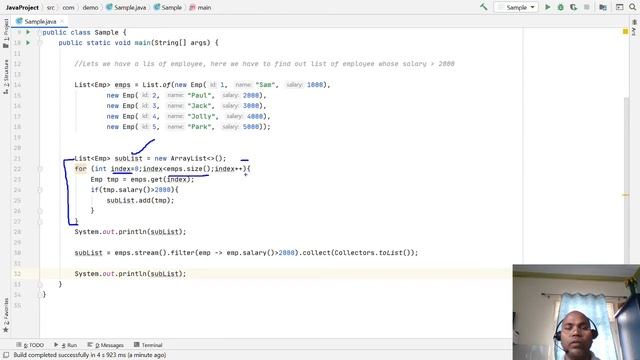Viewport: 640px width, 360px height.
Task: Click the window layout icon beside search
Action: tap(619, 7)
